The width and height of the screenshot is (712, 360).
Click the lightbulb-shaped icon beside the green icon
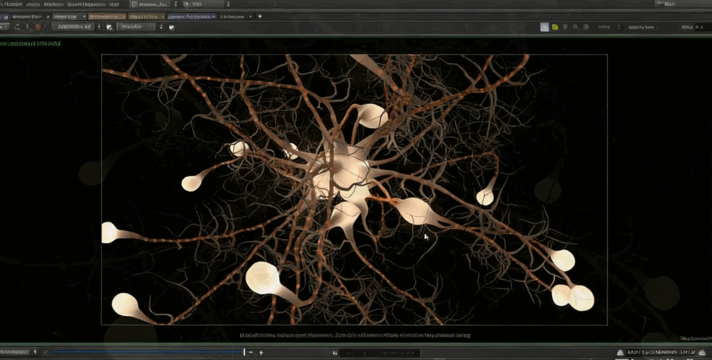point(565,27)
